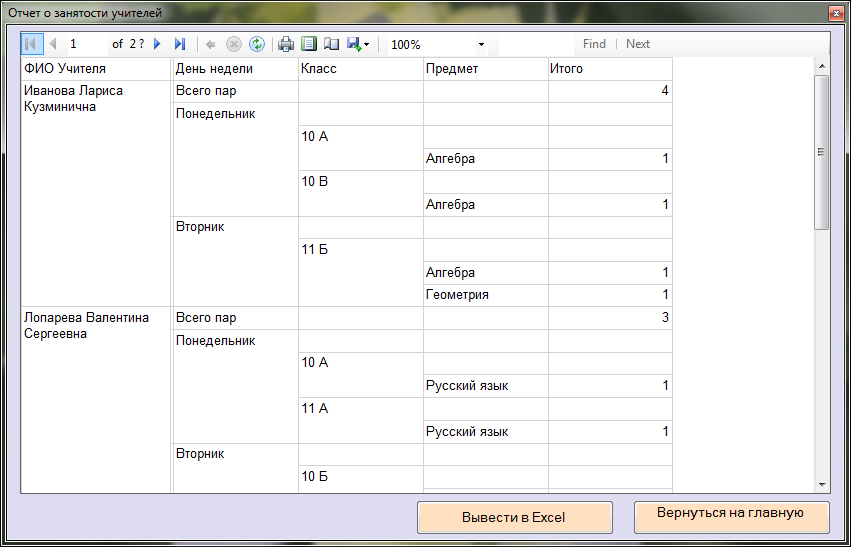Click the Иванова Лариса Кузминична cell
This screenshot has height=547, width=851.
(96, 194)
